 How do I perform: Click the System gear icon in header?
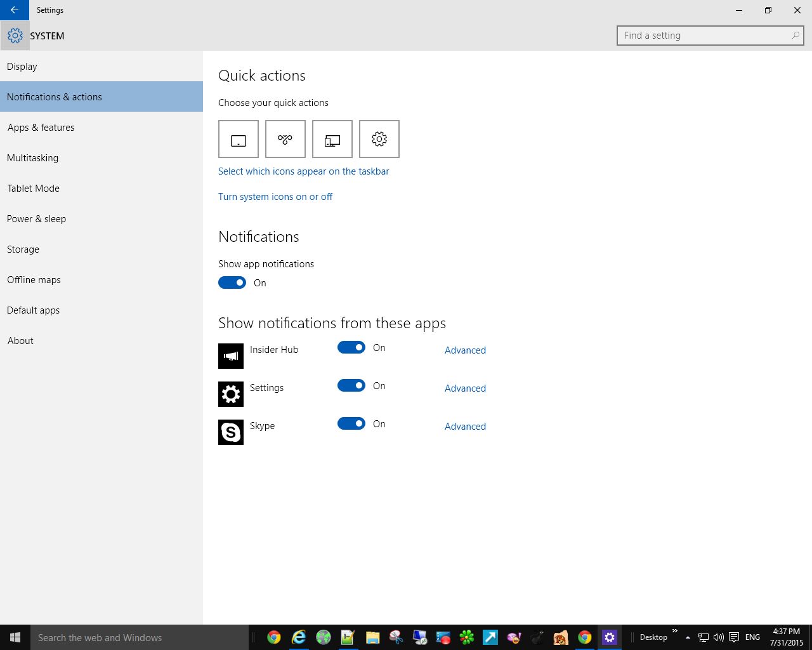15,36
